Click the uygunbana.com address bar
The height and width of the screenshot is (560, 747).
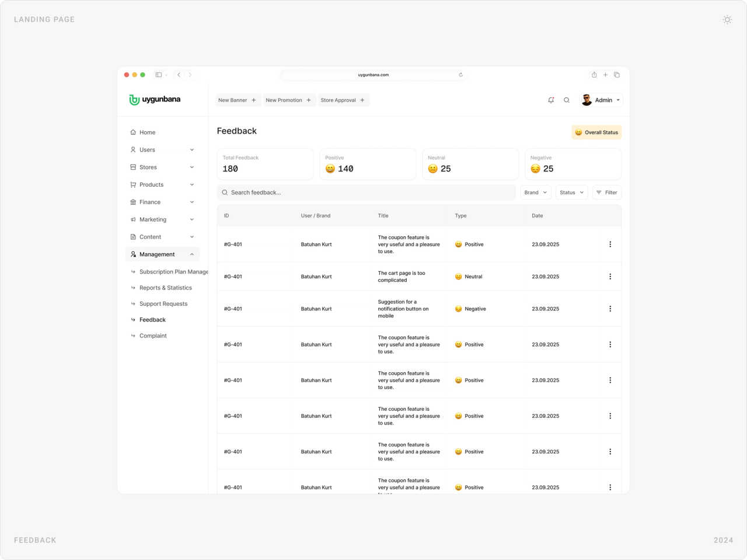[x=373, y=75]
